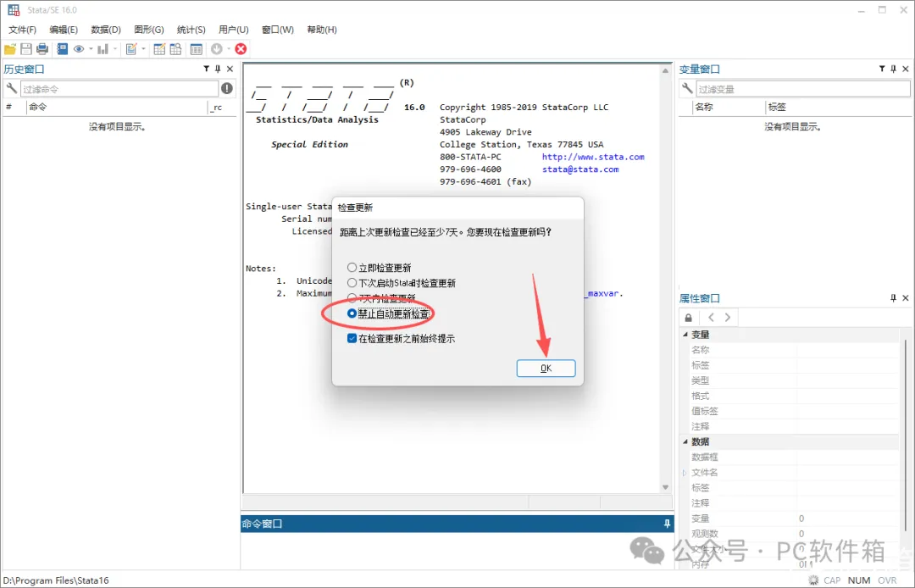Click the stata@stata.com email link

tap(580, 169)
